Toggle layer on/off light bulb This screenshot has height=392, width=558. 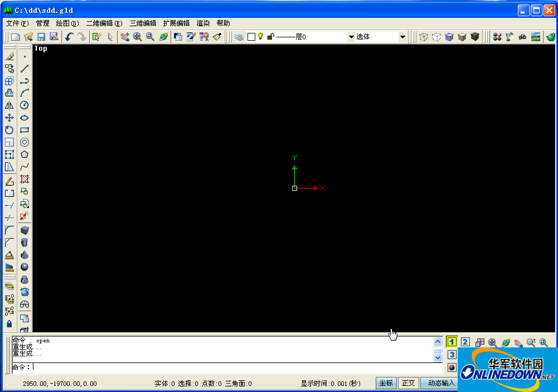pyautogui.click(x=260, y=36)
